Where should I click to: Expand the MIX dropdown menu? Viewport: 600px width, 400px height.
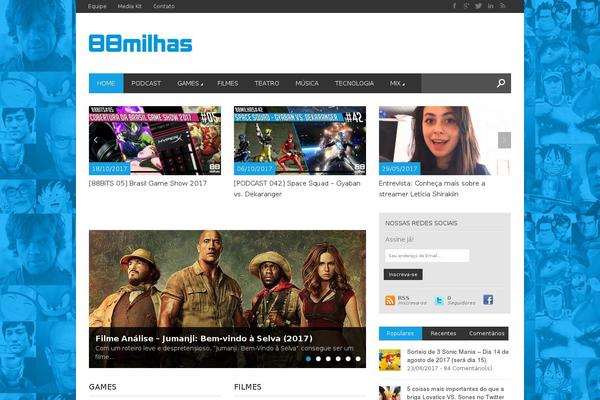pyautogui.click(x=397, y=83)
